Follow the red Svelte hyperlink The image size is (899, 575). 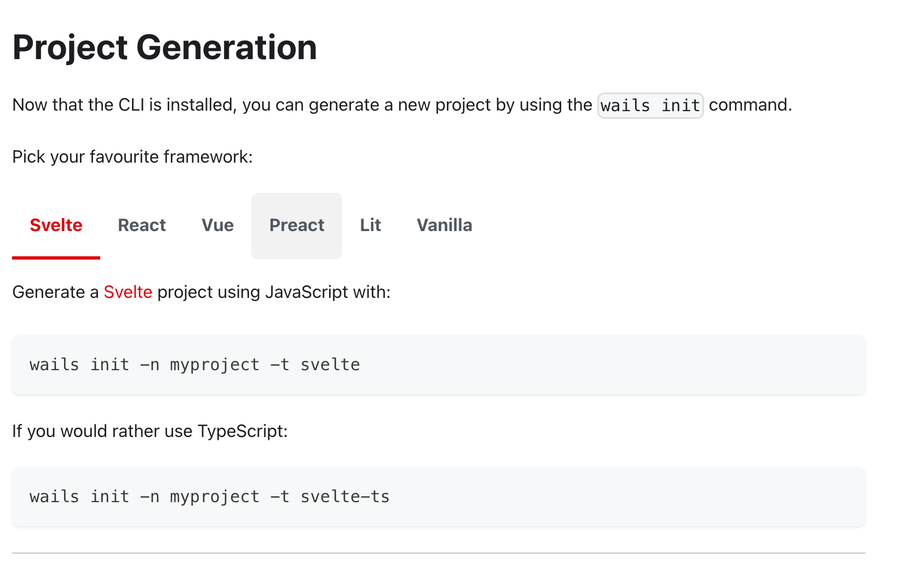(x=128, y=292)
